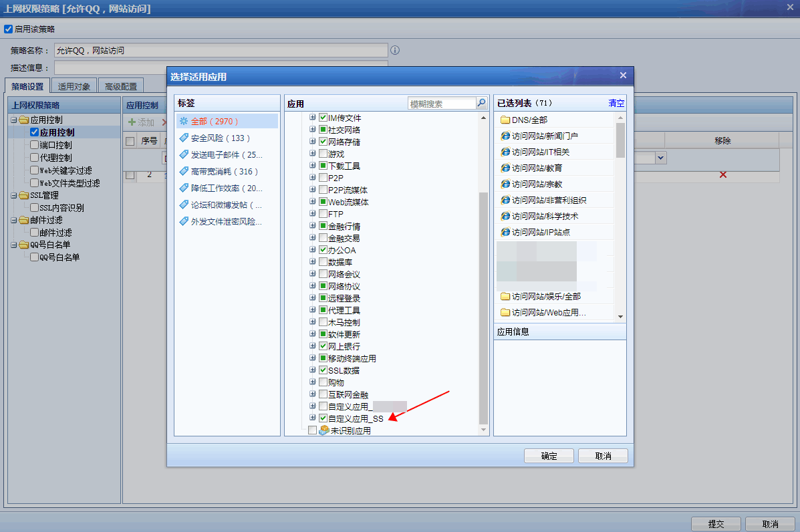Image resolution: width=800 pixels, height=532 pixels.
Task: Click the folder icon for DNS/全部
Action: click(x=505, y=120)
